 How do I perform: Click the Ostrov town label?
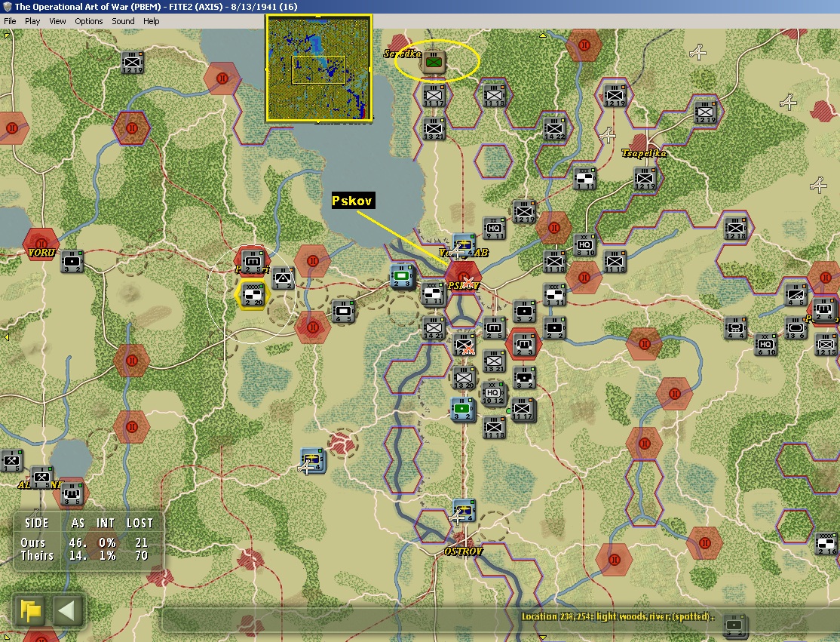[463, 551]
